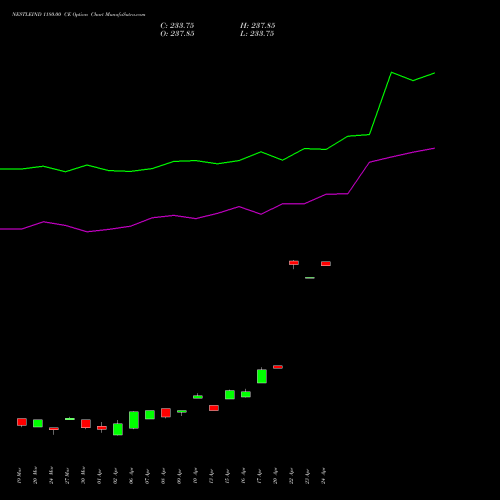Click the red candle above 19 Mar
Viewport: 500px width, 500px height.
22,422
